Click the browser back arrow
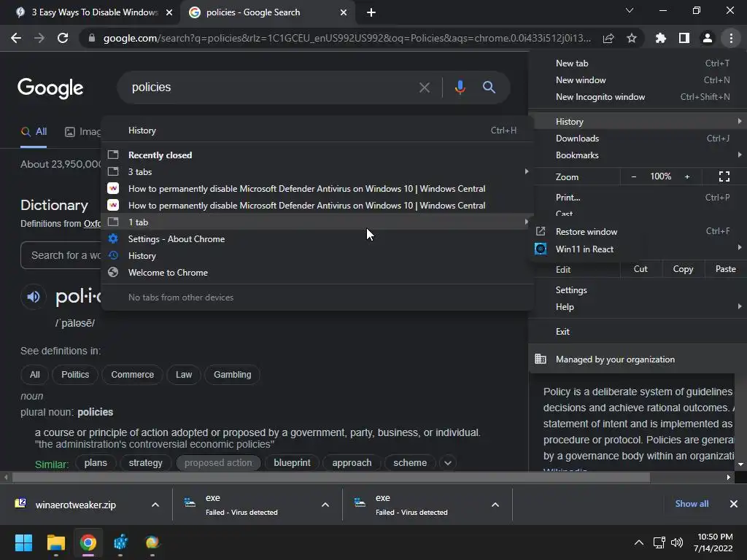The image size is (747, 560). 16,38
